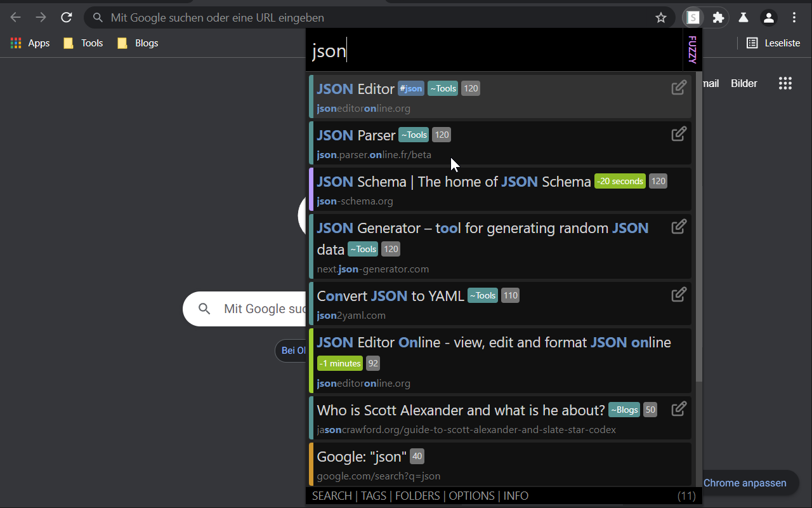This screenshot has height=508, width=812.
Task: Open Chrome's three-dot menu
Action: (794, 18)
